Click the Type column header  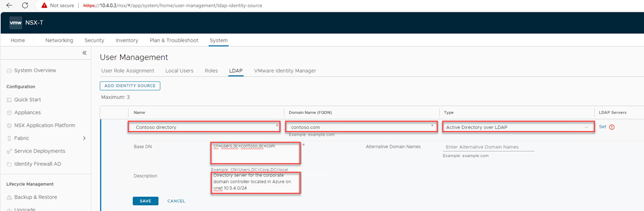(x=449, y=112)
